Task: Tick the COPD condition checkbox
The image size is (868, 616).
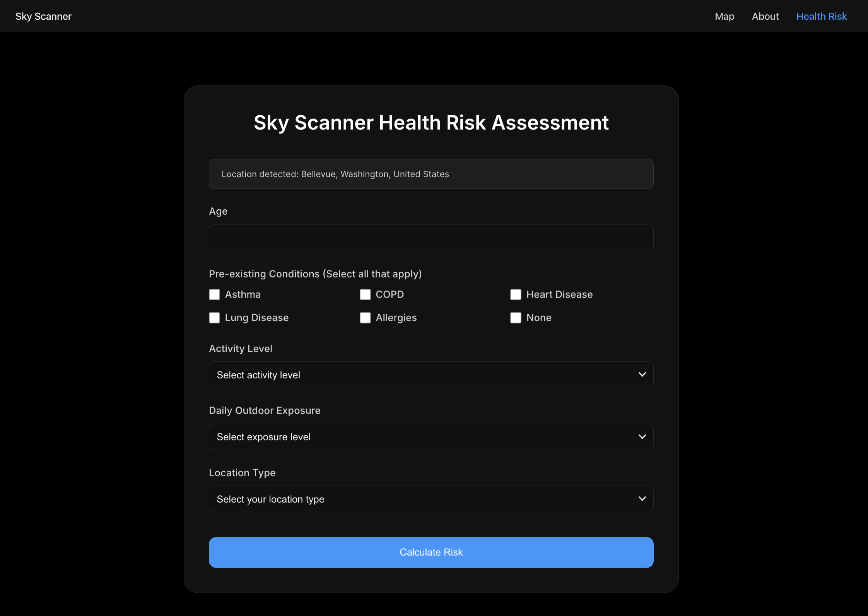Action: [365, 294]
